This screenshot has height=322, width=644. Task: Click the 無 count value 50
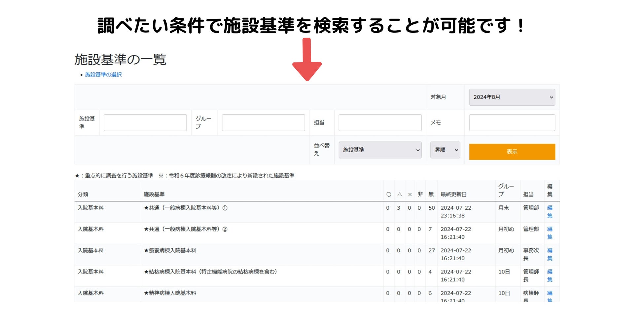(432, 208)
